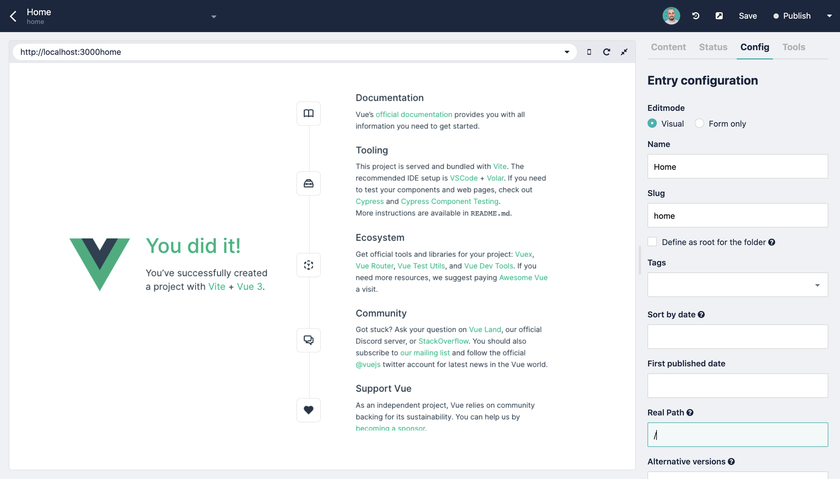Open the entry history icon
The image size is (840, 479).
click(695, 16)
